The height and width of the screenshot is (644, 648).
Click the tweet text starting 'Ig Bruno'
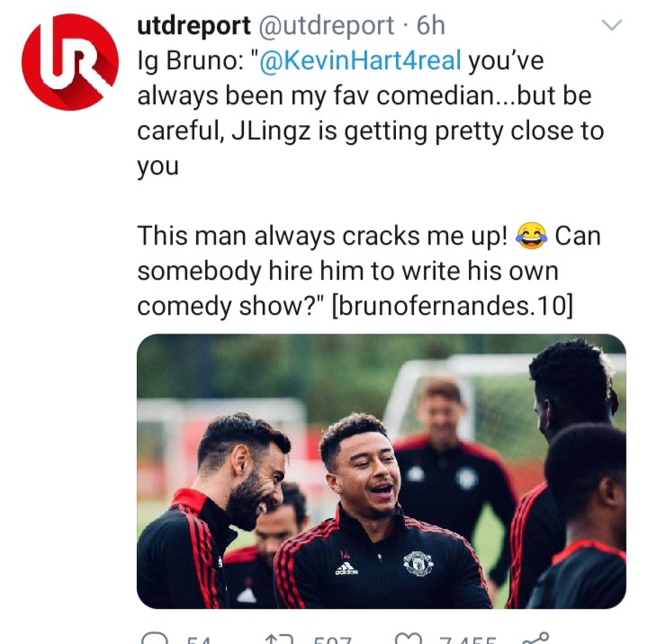371,112
